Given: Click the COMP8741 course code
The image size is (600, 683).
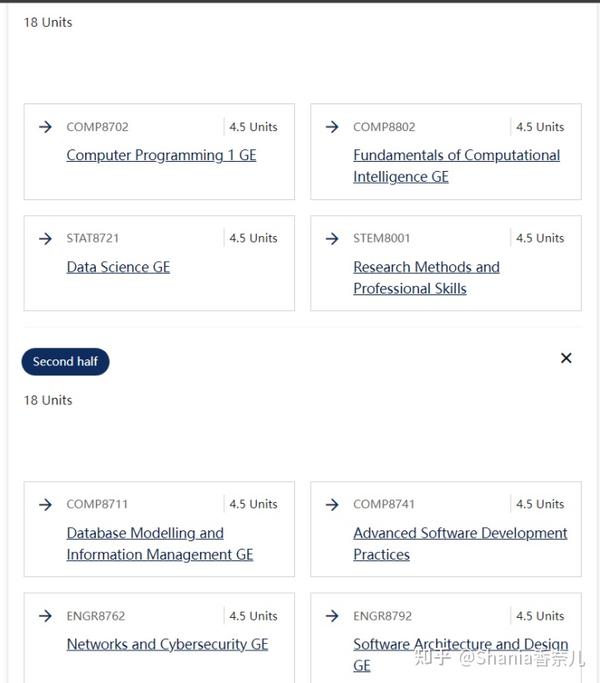Looking at the screenshot, I should click(x=384, y=504).
